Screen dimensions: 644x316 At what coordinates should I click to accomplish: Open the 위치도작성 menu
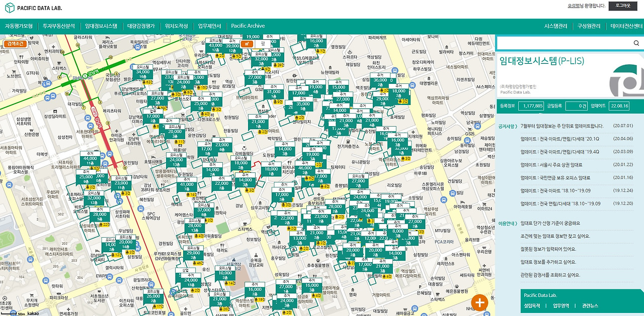pos(176,26)
